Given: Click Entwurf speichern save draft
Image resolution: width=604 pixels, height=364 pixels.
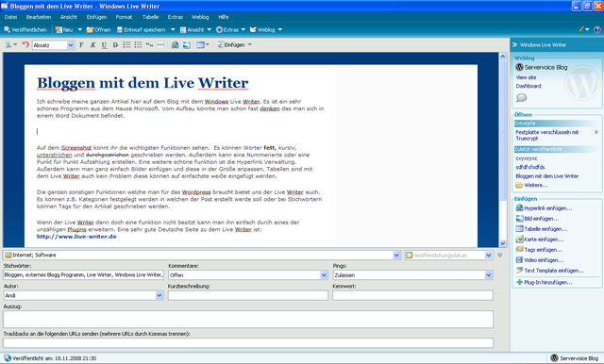Looking at the screenshot, I should pos(141,29).
